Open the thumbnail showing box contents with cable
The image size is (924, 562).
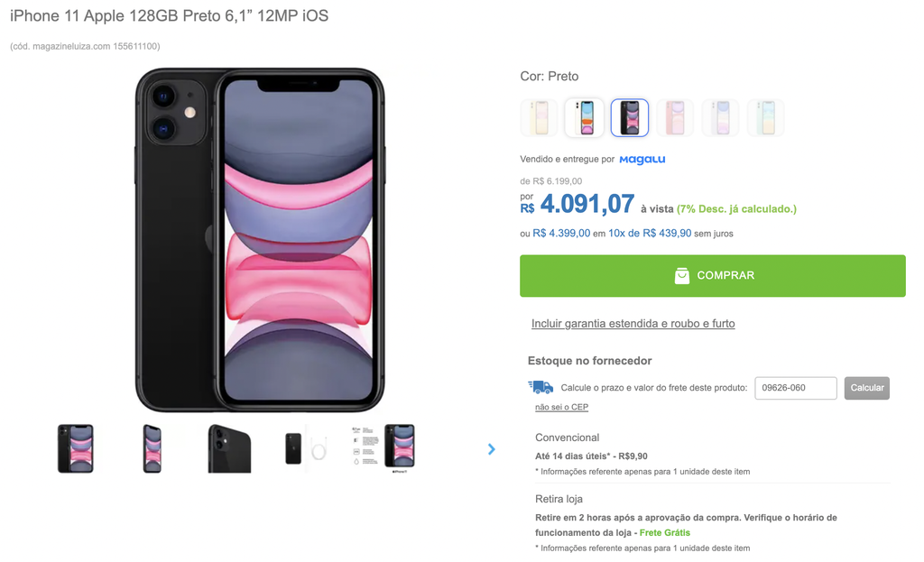click(306, 449)
